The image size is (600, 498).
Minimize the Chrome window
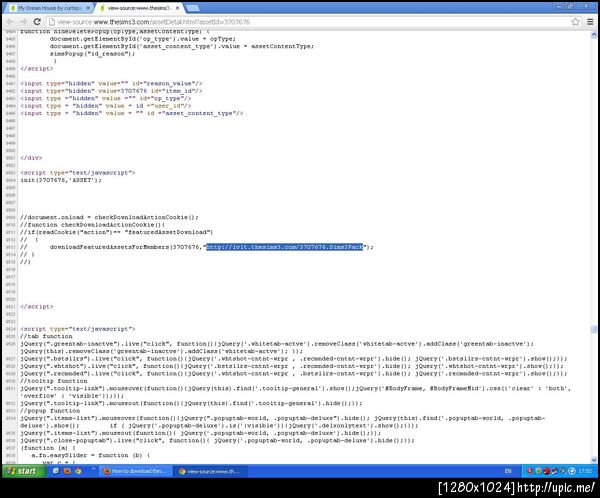559,6
